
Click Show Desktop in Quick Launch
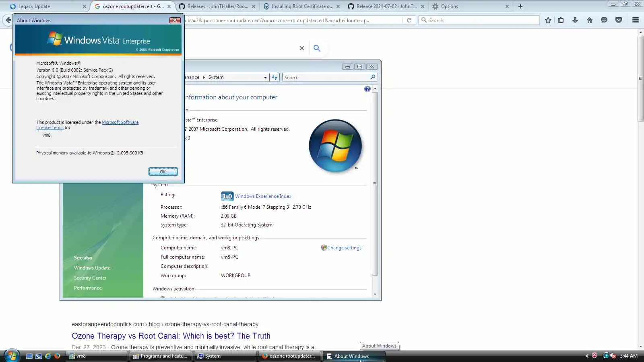[29, 356]
